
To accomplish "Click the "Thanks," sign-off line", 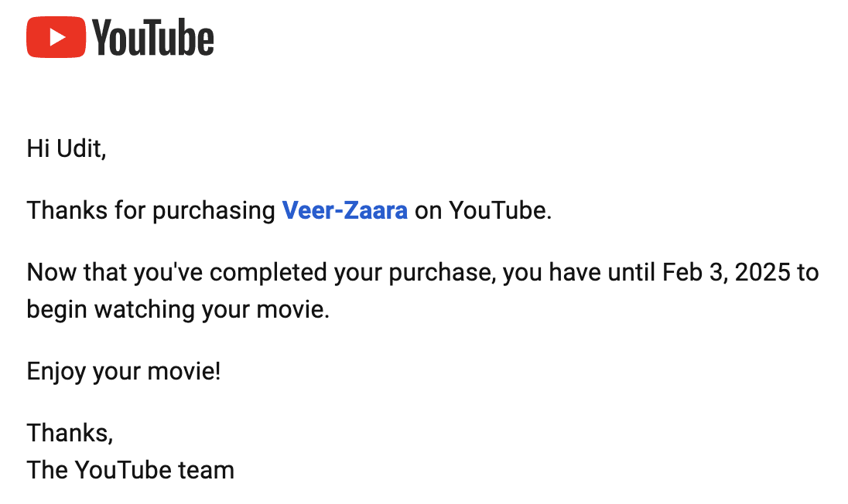I will (70, 433).
